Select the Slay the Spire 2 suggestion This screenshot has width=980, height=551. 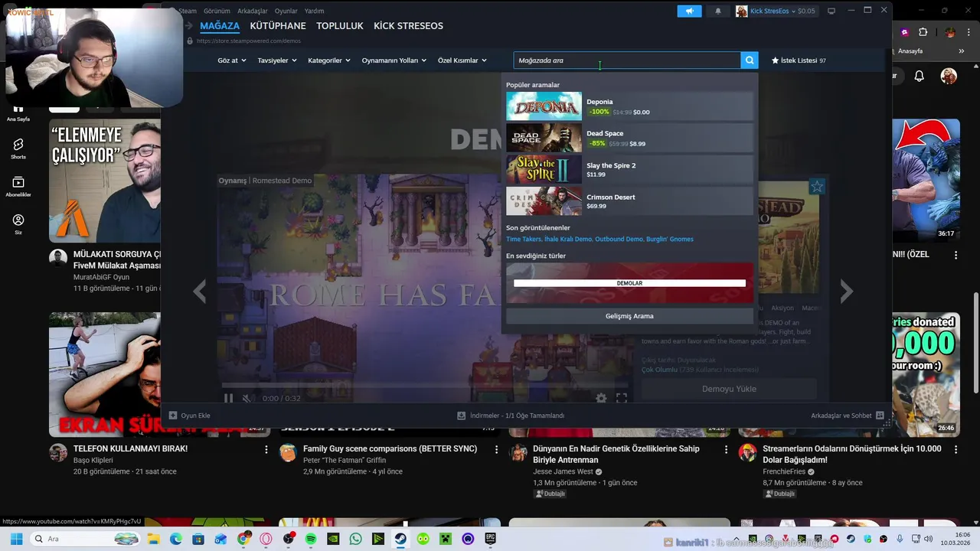tap(629, 170)
